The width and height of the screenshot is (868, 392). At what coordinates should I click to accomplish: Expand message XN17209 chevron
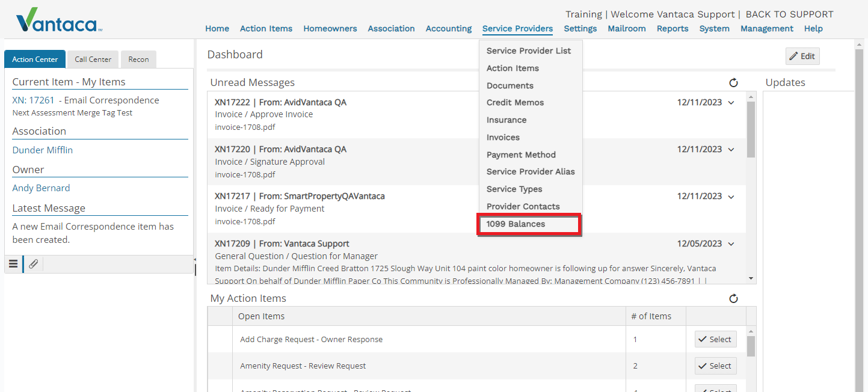(731, 244)
